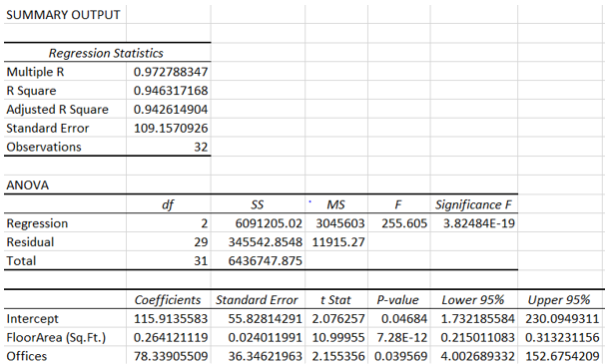Select Offices standard error 36.34621963
Image resolution: width=605 pixels, height=364 pixels.
pos(266,356)
